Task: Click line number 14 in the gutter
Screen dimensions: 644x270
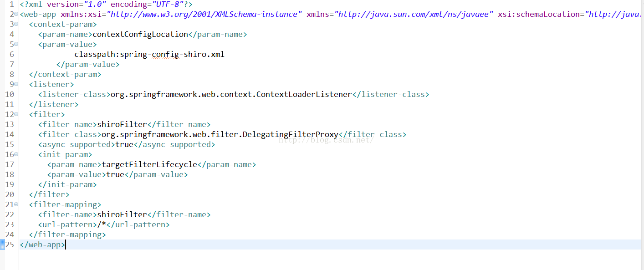Action: [x=9, y=134]
